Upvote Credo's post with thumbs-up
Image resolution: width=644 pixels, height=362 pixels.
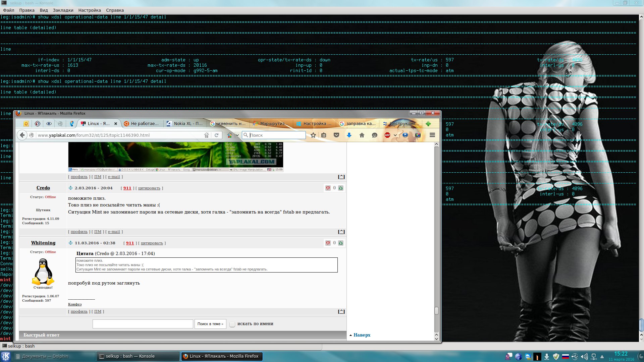pyautogui.click(x=341, y=188)
